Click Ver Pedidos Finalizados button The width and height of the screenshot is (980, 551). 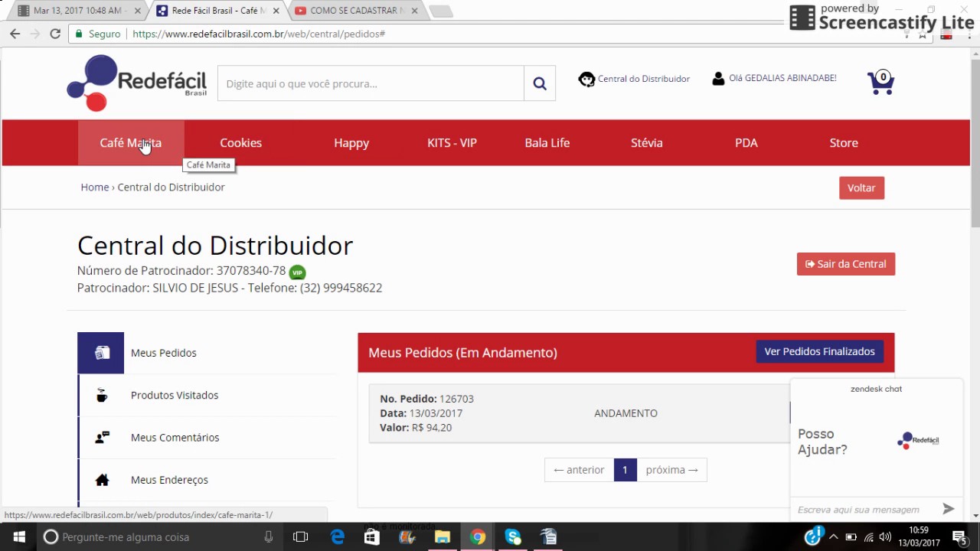coord(819,351)
